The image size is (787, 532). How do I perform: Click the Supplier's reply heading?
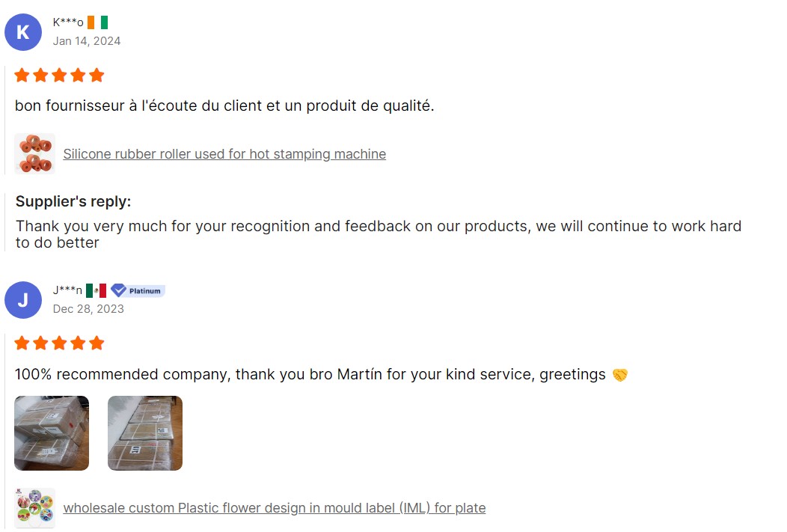(x=73, y=201)
